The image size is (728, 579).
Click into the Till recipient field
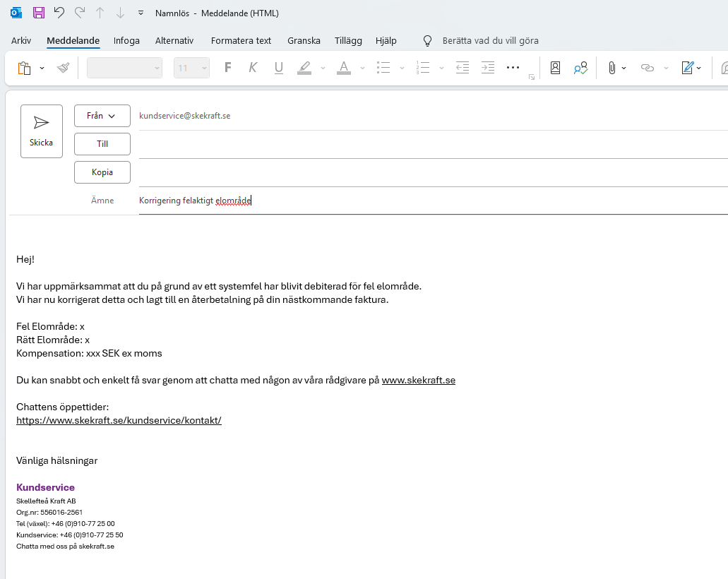[x=424, y=144]
